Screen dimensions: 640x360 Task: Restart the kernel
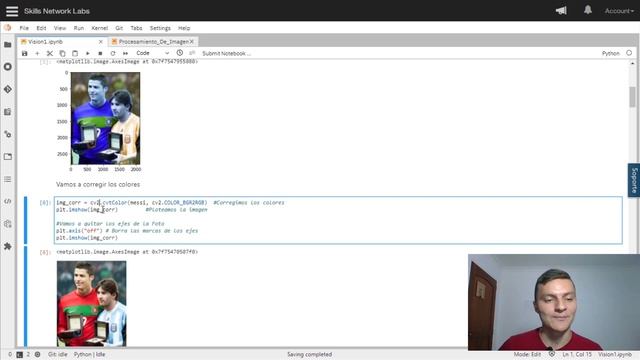113,53
